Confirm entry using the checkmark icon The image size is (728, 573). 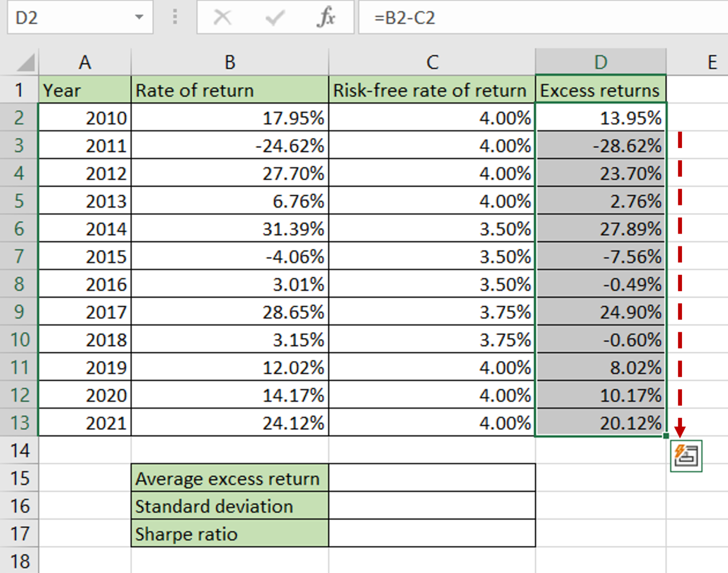tap(274, 18)
